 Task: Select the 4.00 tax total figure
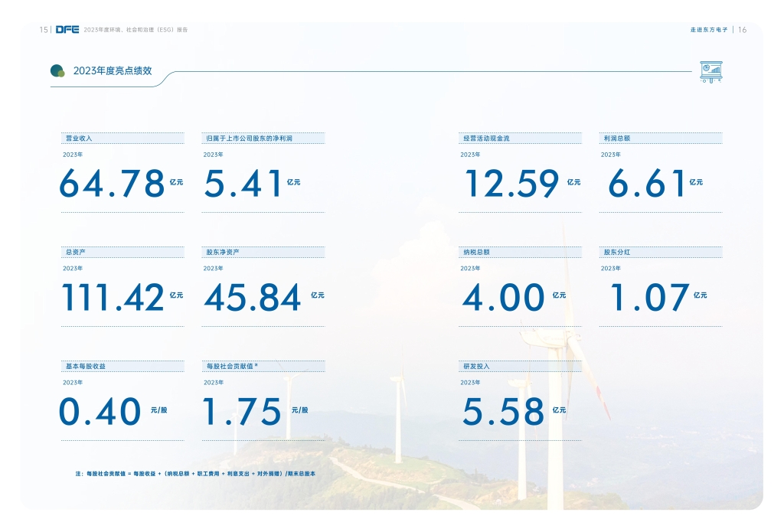[504, 297]
